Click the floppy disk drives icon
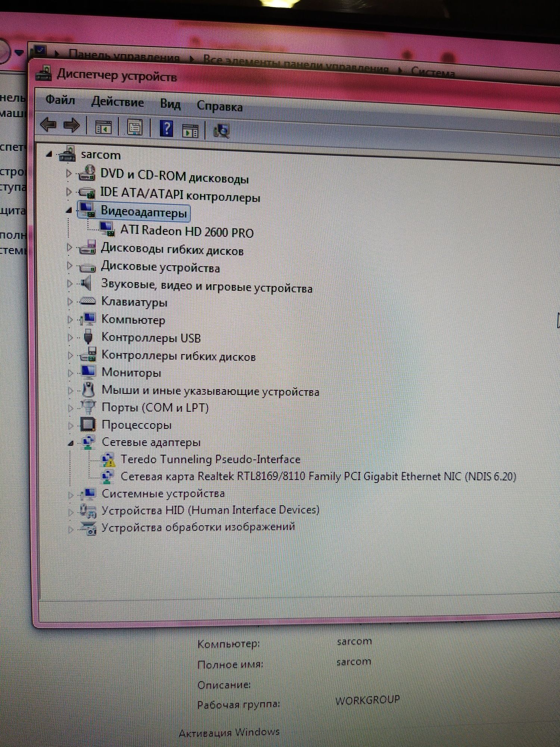 (87, 247)
